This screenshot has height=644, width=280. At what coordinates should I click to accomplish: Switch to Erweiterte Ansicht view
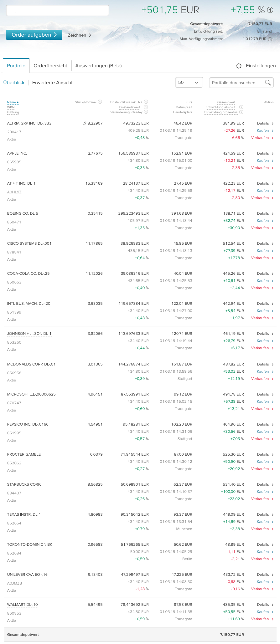pos(52,83)
